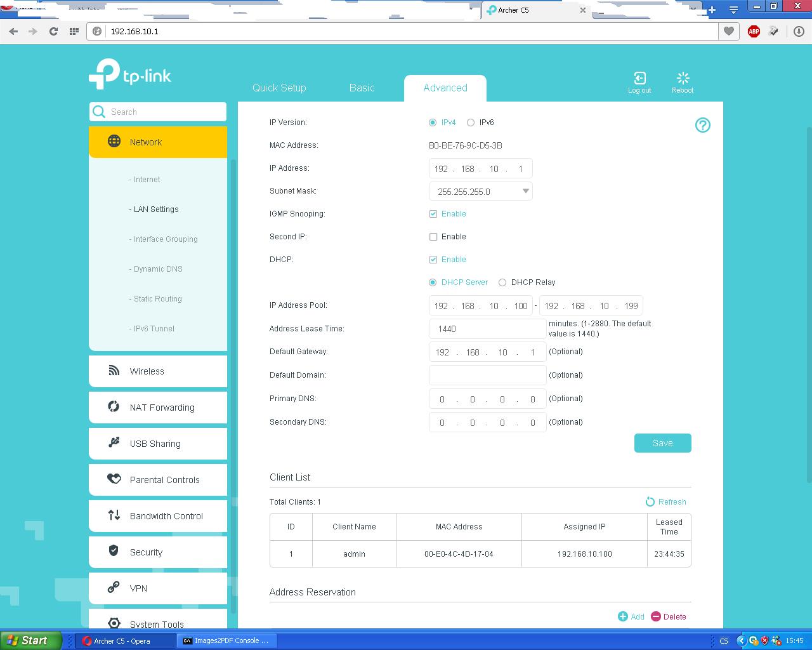The width and height of the screenshot is (812, 650).
Task: Expand the Subnet Mask dropdown
Action: click(525, 191)
